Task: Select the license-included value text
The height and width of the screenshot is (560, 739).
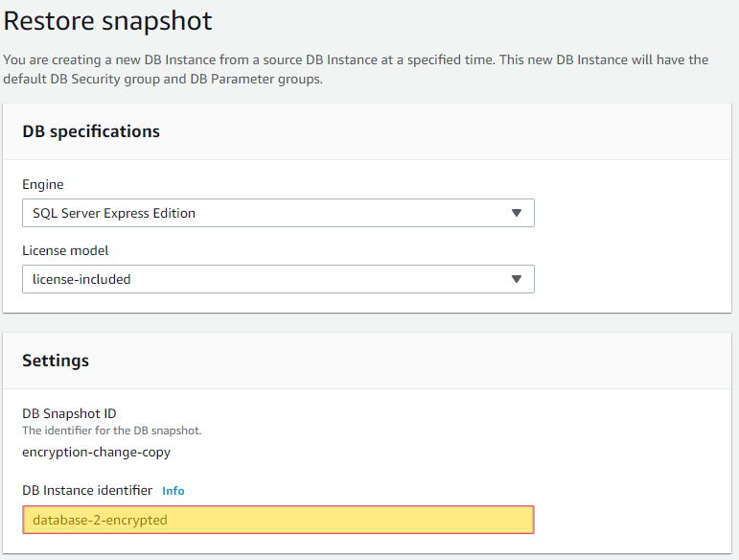Action: coord(81,279)
